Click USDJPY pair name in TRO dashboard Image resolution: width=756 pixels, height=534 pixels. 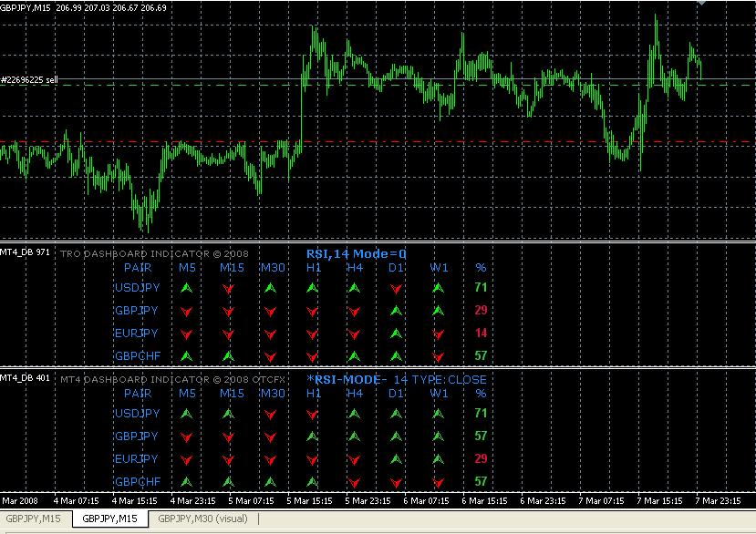coord(138,288)
